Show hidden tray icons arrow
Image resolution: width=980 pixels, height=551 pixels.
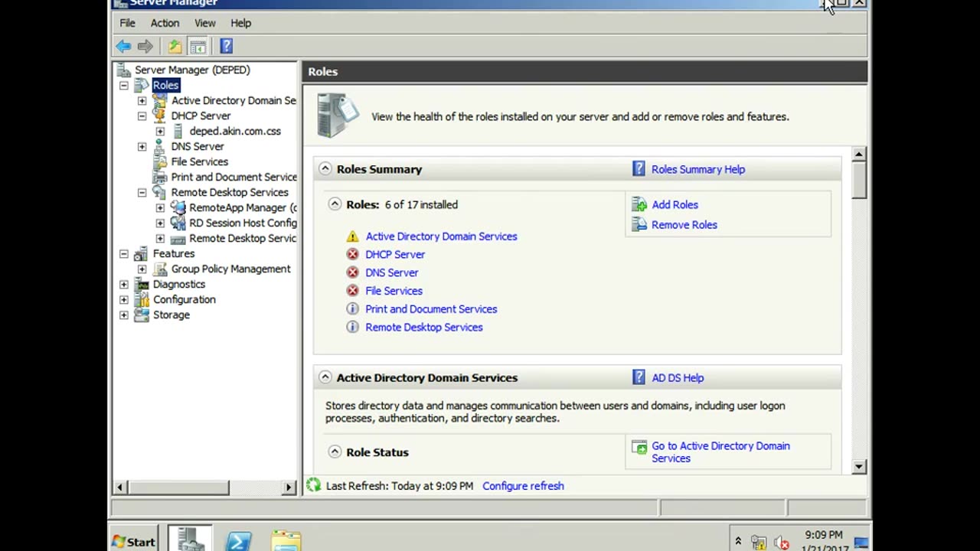pos(738,541)
